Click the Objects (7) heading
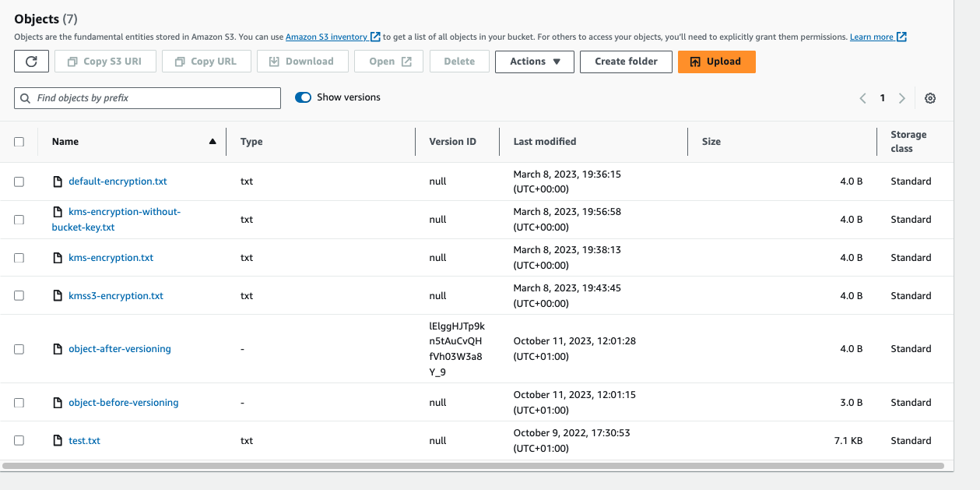 coord(46,19)
